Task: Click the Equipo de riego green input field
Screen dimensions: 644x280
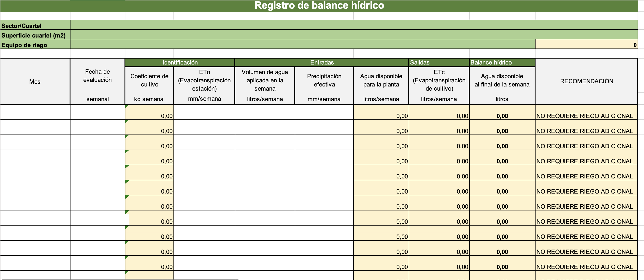Action: (x=303, y=44)
